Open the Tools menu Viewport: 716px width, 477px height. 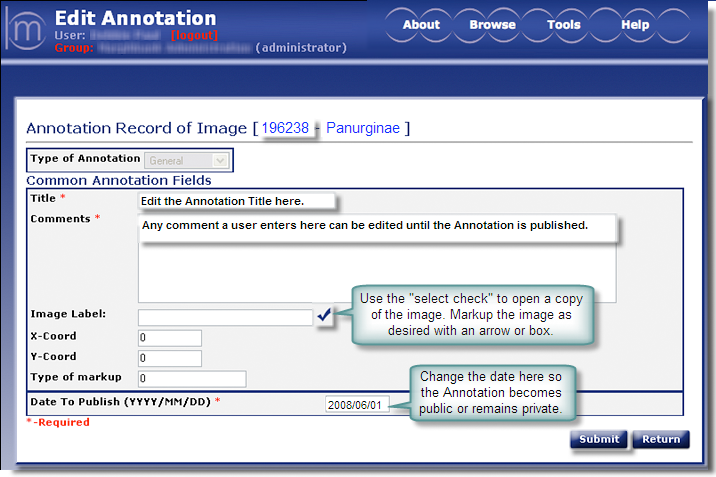click(x=564, y=25)
